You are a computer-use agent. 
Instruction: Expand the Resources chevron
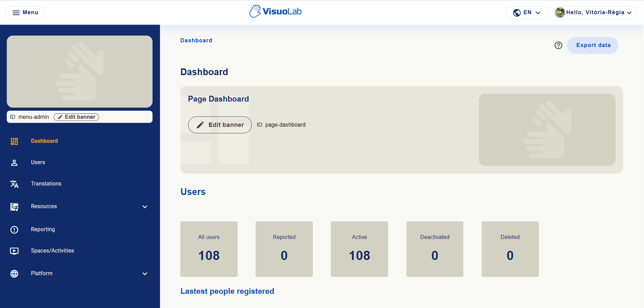145,207
